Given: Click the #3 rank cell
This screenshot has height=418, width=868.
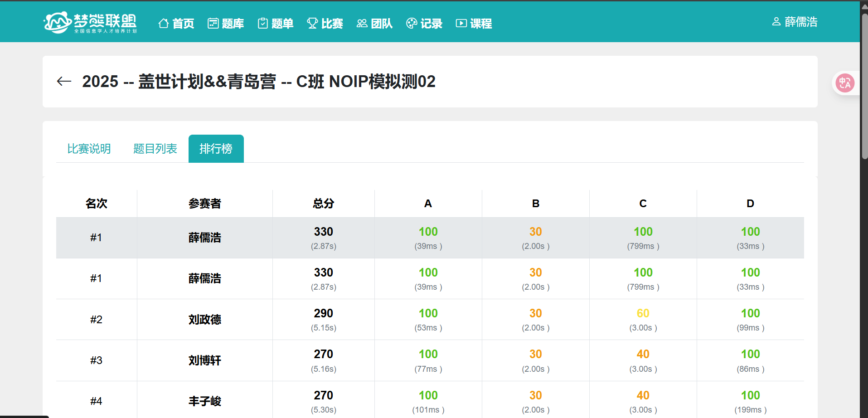Looking at the screenshot, I should pos(96,360).
